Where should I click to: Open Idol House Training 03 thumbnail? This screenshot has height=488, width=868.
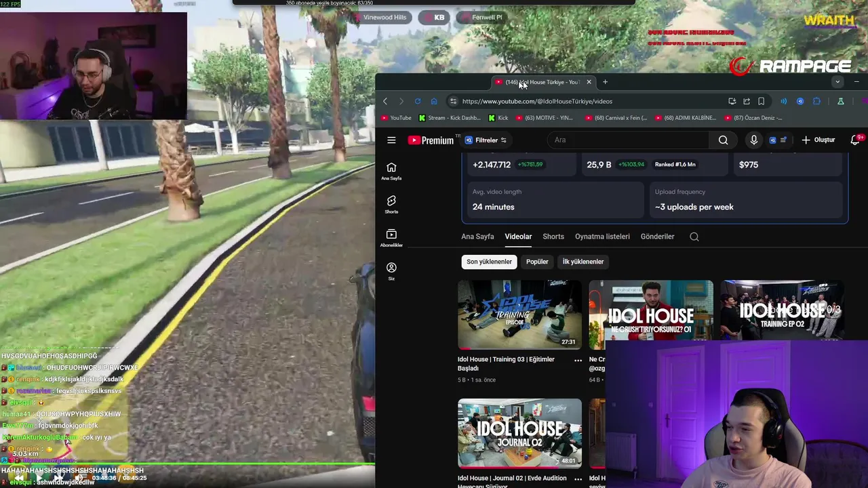pyautogui.click(x=519, y=314)
